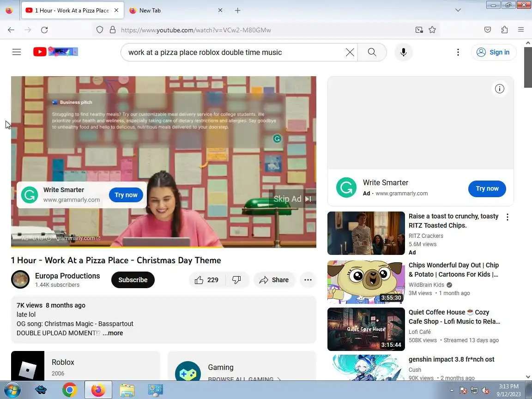Go back in Firefox history

(x=11, y=30)
